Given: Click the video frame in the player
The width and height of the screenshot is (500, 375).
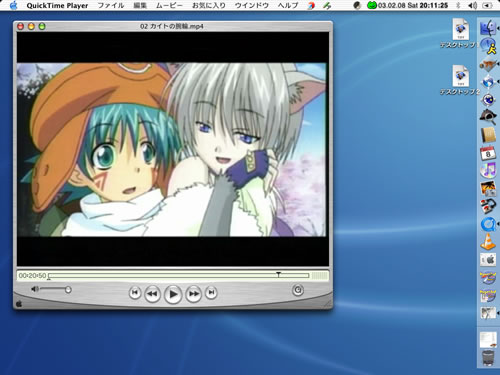Looking at the screenshot, I should 172,150.
